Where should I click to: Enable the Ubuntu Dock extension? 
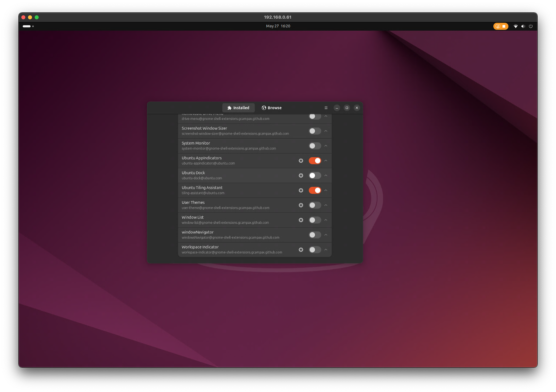click(315, 176)
